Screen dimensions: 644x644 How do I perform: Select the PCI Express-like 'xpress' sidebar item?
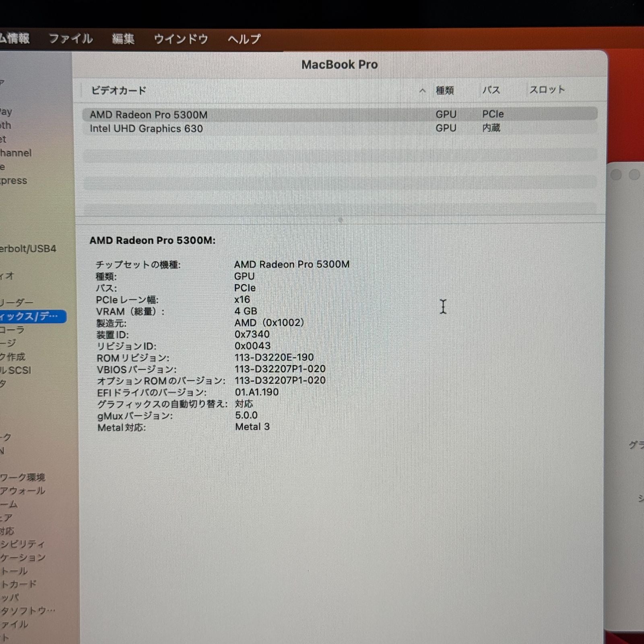(14, 181)
